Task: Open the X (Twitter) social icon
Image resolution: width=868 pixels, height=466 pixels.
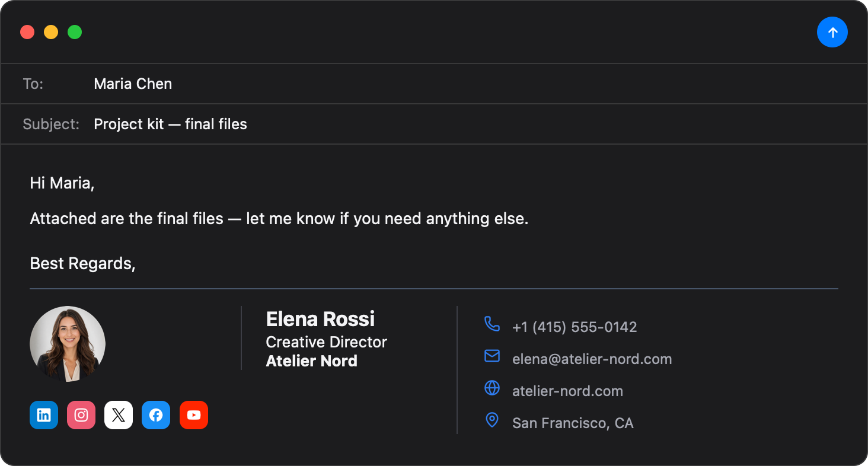Action: tap(119, 415)
